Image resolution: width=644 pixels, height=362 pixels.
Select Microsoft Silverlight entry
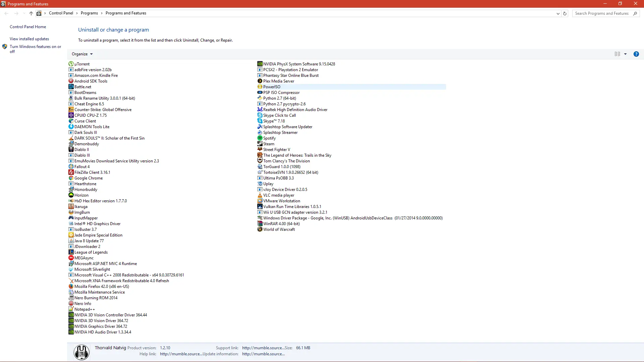(89, 269)
